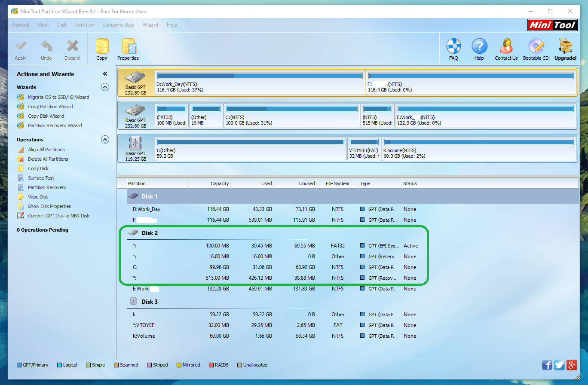Click the Help question mark icon

click(479, 46)
